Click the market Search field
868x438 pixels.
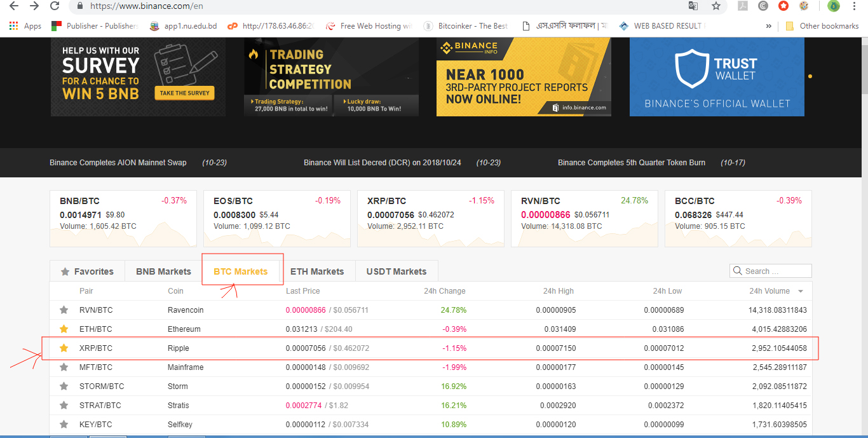771,271
